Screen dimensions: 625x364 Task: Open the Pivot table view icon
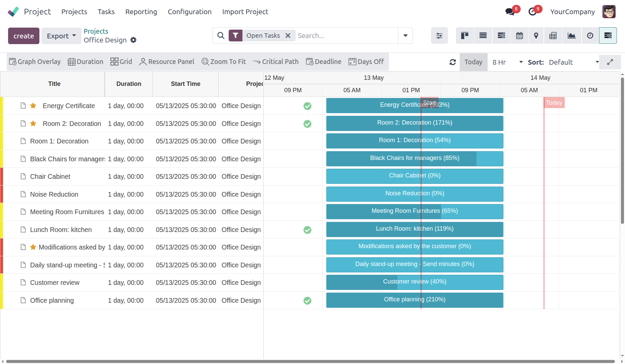click(553, 36)
